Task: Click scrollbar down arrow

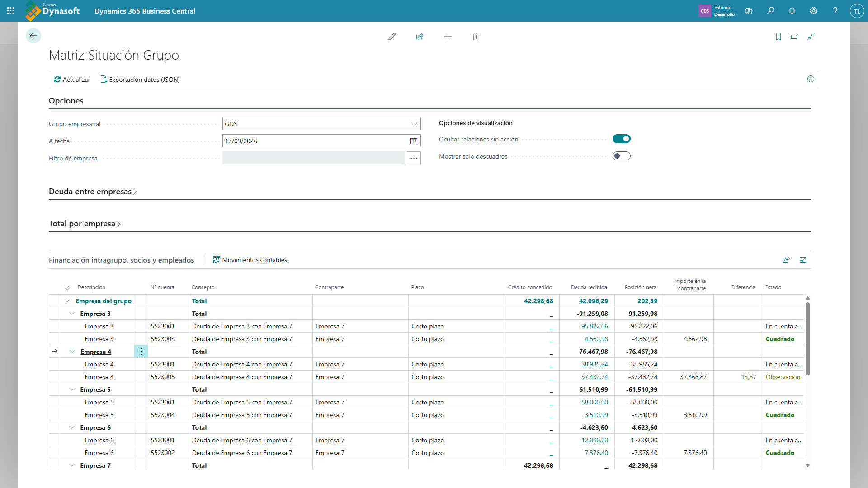Action: (807, 465)
